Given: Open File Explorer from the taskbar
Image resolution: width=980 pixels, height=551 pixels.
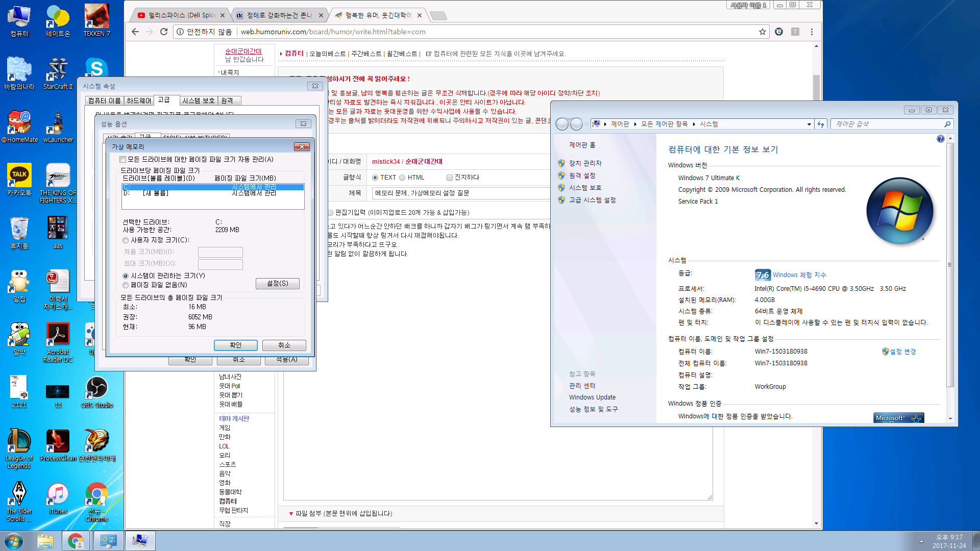Looking at the screenshot, I should point(45,541).
